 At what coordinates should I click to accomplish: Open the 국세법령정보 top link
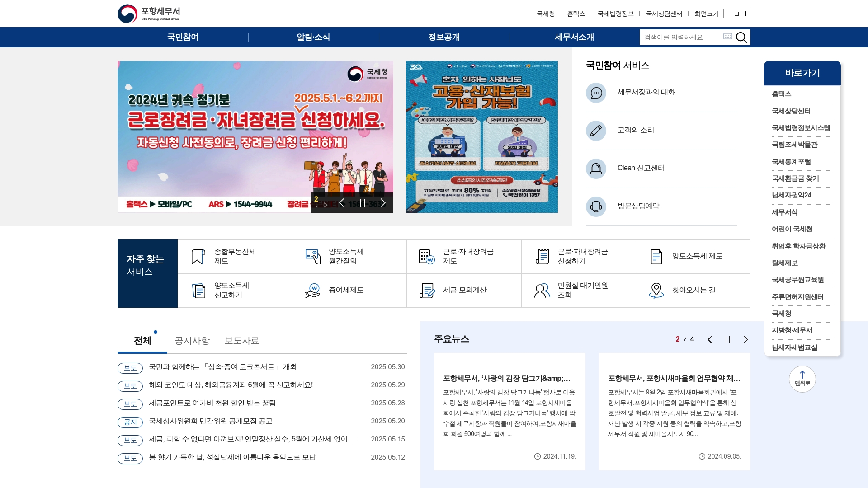click(616, 14)
